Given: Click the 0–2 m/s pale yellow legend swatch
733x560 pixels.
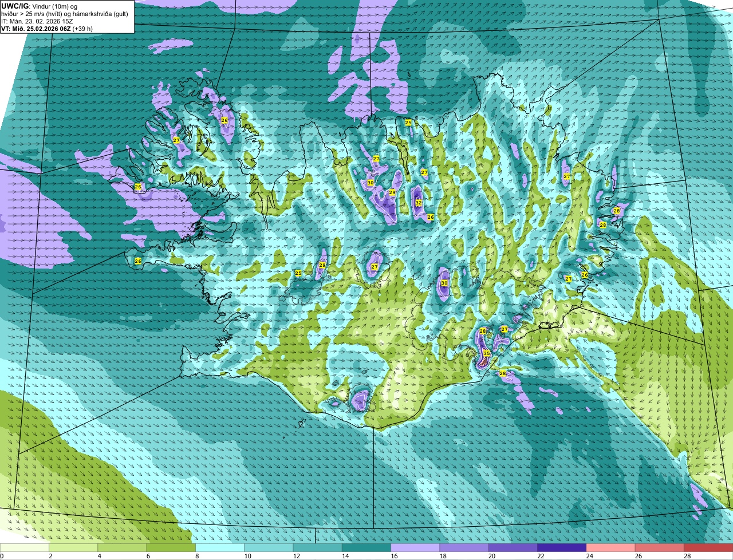Looking at the screenshot, I should 25,547.
